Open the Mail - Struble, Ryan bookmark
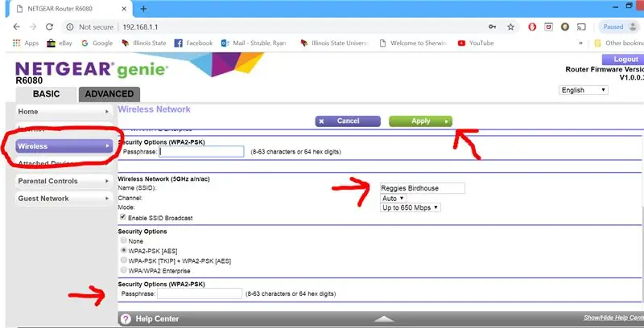Viewport: 644px width, 328px height. point(254,43)
